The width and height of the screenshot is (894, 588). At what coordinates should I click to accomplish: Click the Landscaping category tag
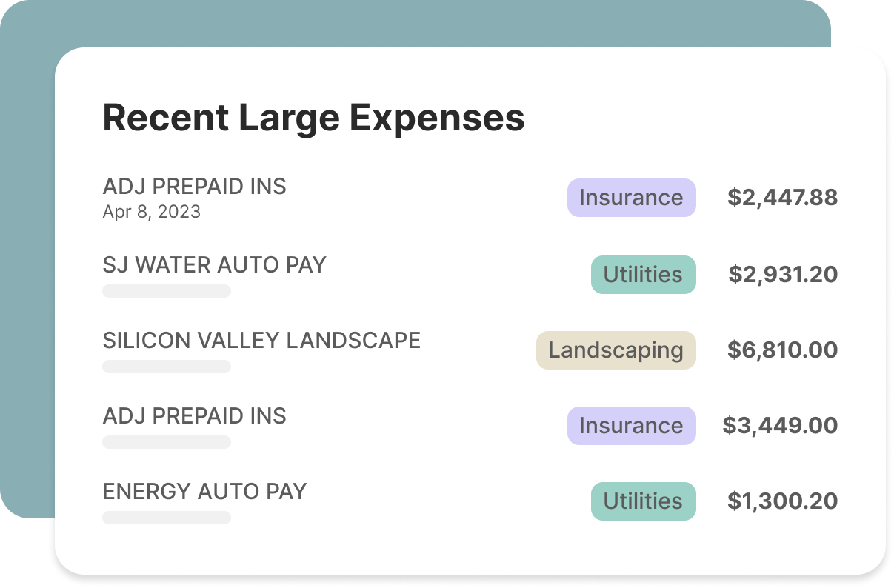[x=616, y=350]
